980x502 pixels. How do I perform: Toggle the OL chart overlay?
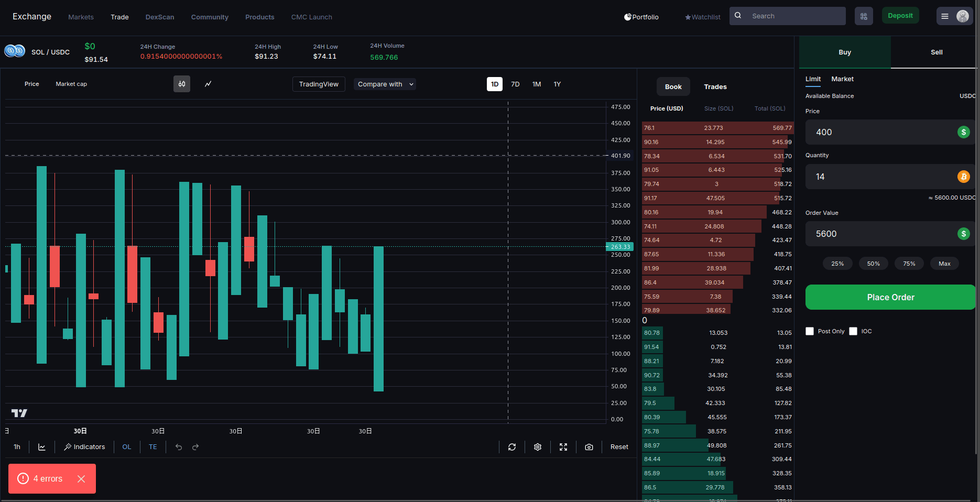tap(127, 447)
